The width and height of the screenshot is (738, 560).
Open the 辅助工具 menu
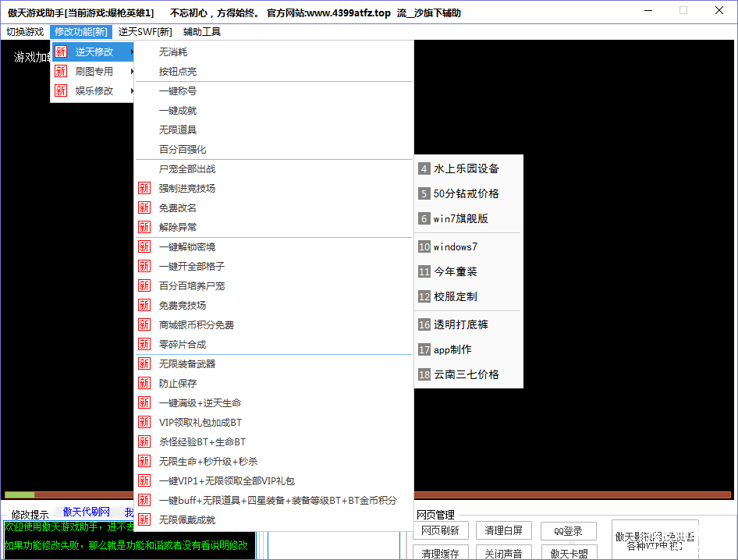pyautogui.click(x=202, y=31)
